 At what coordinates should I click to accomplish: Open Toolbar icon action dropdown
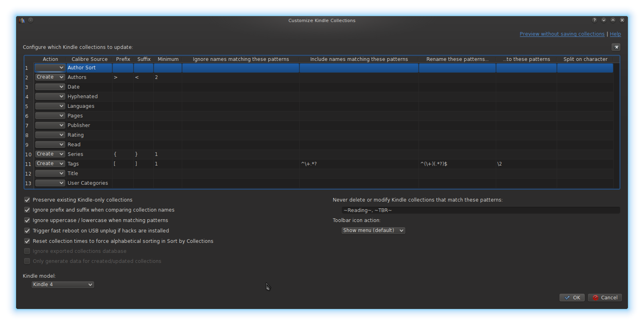coord(373,230)
